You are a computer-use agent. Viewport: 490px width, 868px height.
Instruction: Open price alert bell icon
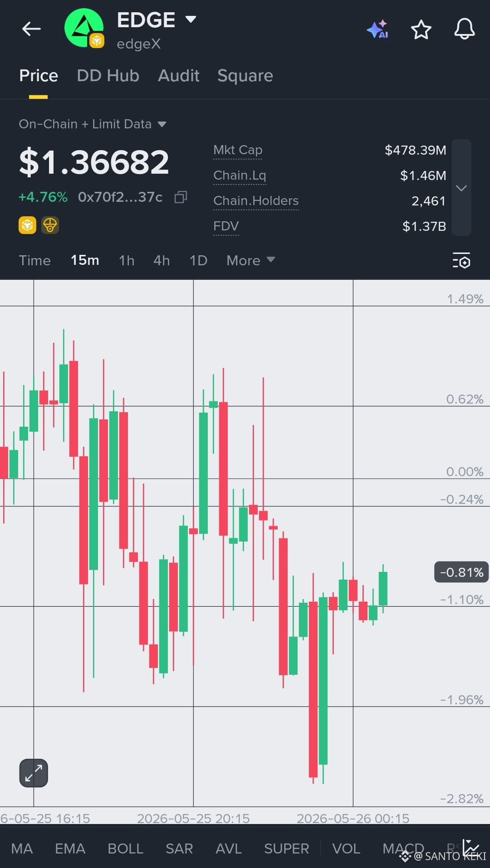tap(465, 29)
